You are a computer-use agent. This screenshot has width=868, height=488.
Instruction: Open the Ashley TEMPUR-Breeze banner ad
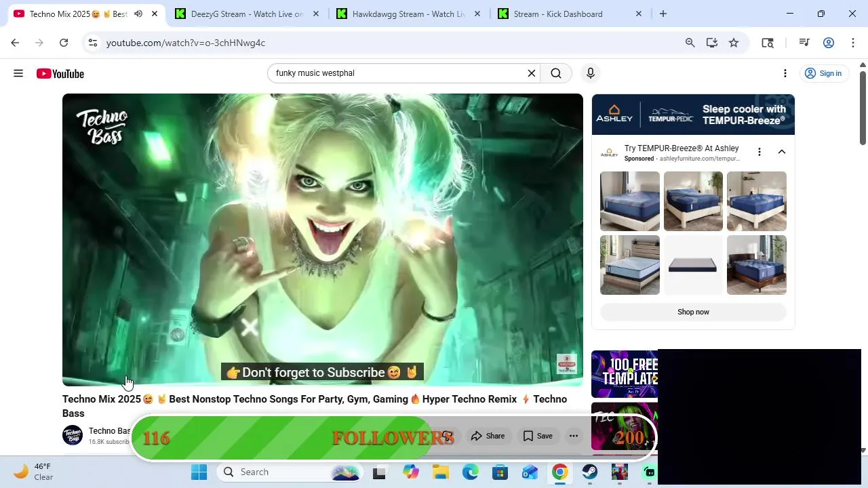click(x=693, y=115)
